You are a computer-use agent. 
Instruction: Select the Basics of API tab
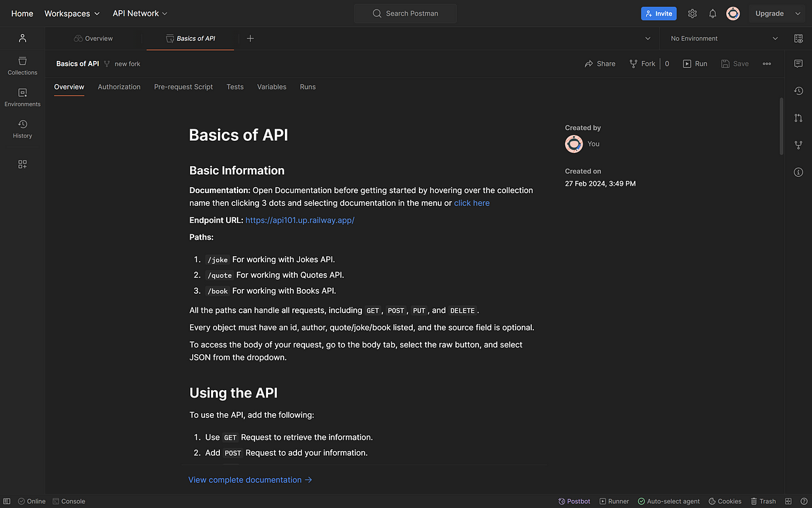tap(190, 39)
